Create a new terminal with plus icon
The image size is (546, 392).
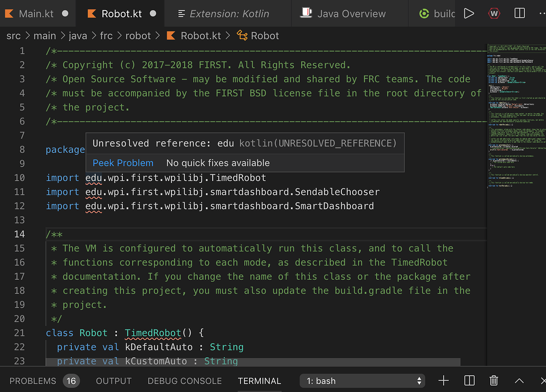(x=443, y=380)
